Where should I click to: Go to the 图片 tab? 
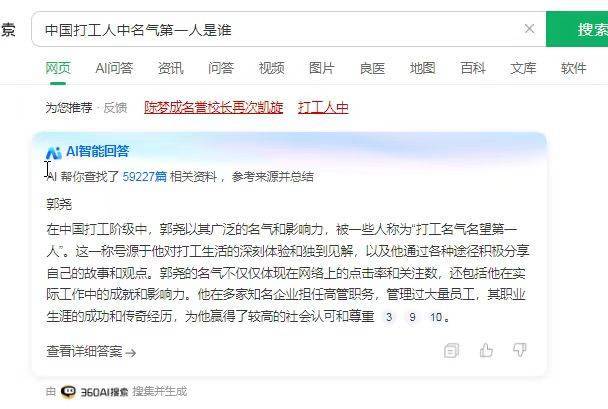pos(321,68)
